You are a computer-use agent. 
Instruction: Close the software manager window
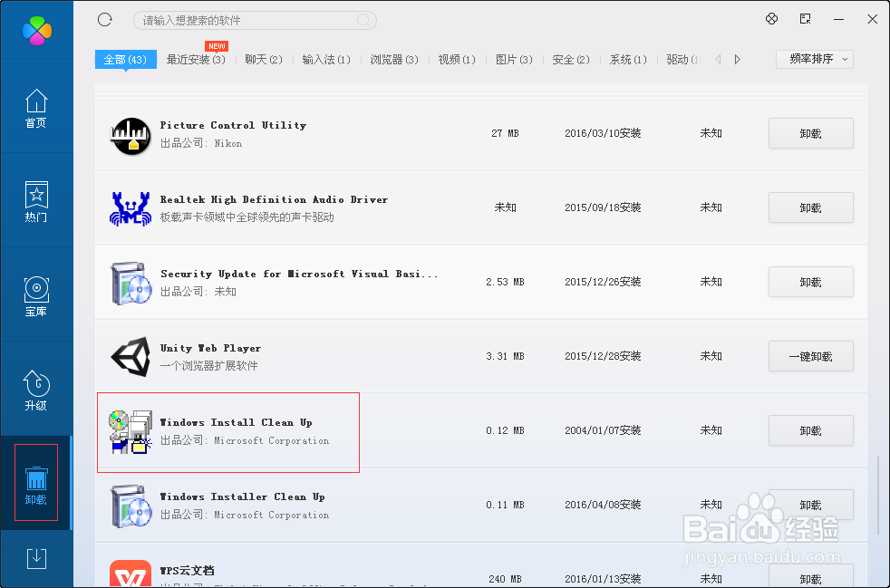click(873, 19)
